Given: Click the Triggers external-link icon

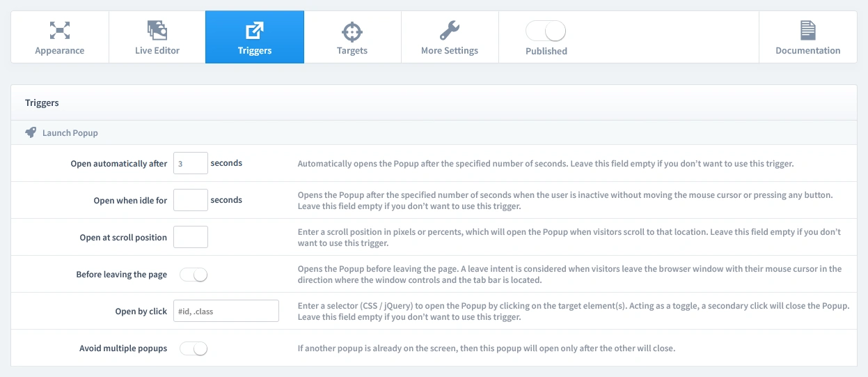Looking at the screenshot, I should coord(255,31).
